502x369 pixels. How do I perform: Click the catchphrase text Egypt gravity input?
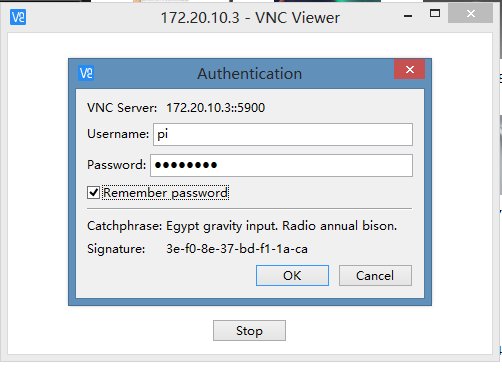222,226
